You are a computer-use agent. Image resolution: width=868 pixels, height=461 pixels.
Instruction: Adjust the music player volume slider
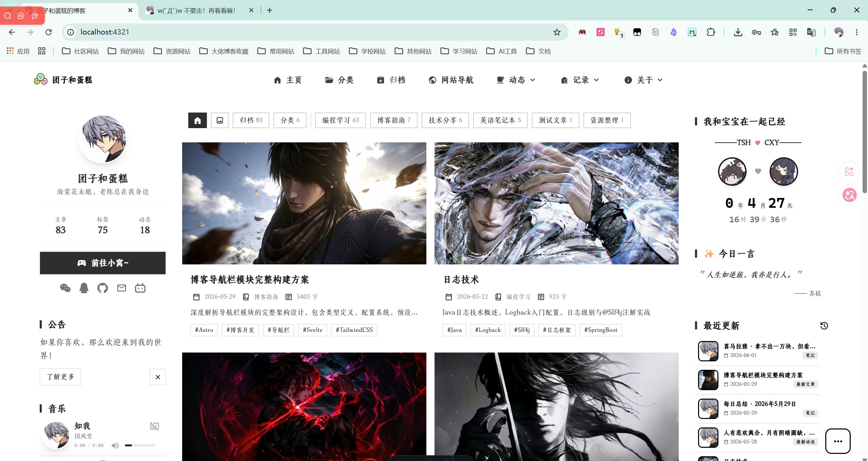pos(140,445)
